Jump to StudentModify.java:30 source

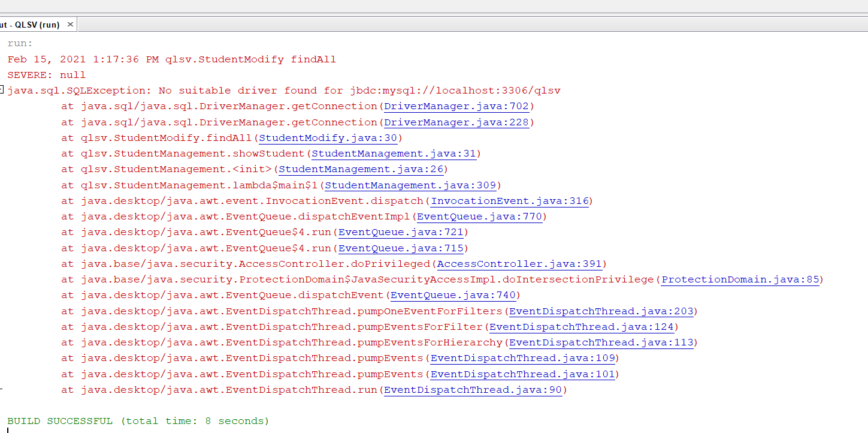(328, 138)
